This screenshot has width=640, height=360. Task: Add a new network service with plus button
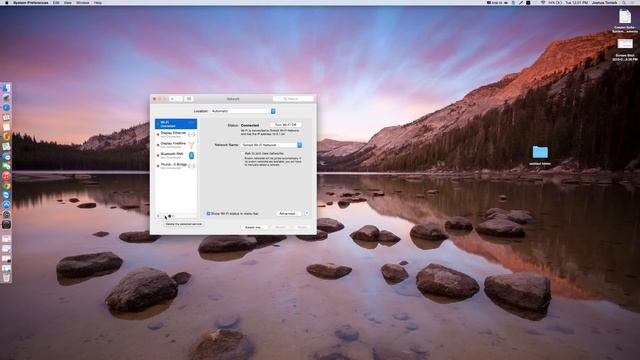(159, 216)
